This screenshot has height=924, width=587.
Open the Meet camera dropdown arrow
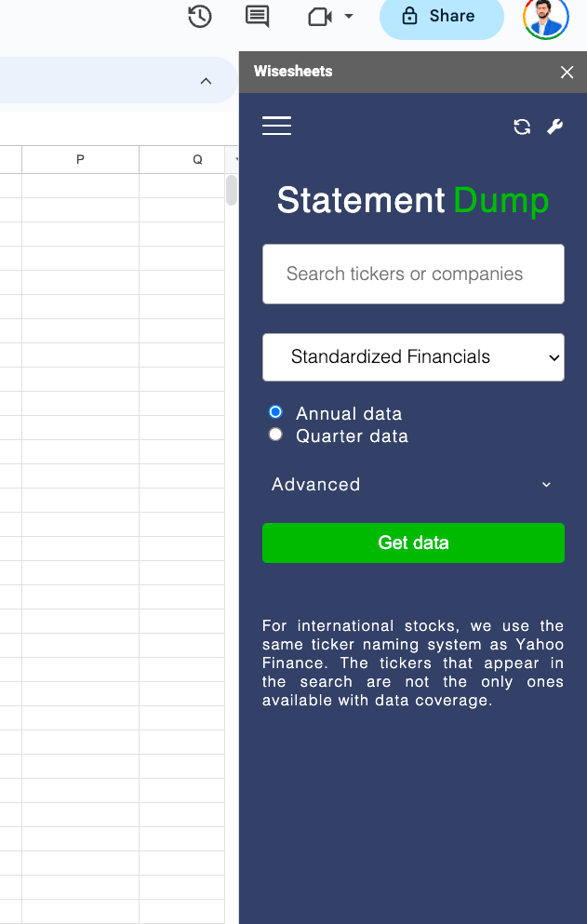click(x=348, y=16)
